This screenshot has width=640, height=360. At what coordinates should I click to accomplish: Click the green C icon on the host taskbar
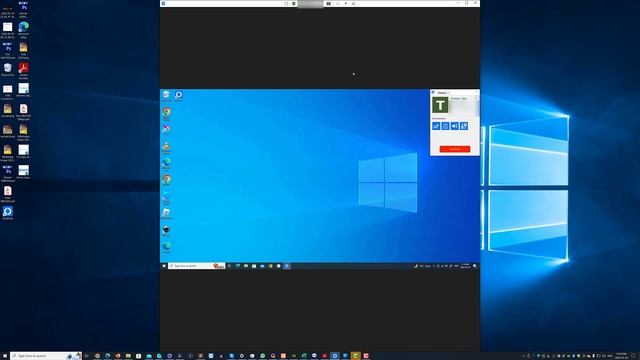click(356, 356)
